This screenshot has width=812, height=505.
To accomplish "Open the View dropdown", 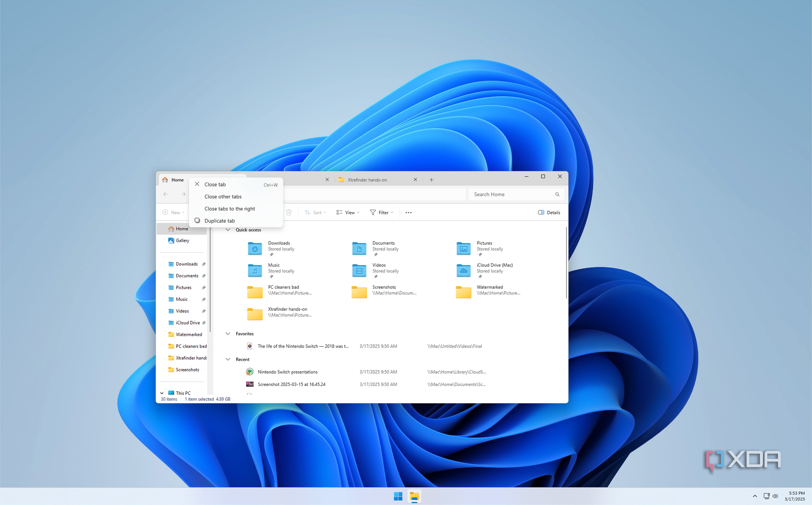I will pos(348,212).
